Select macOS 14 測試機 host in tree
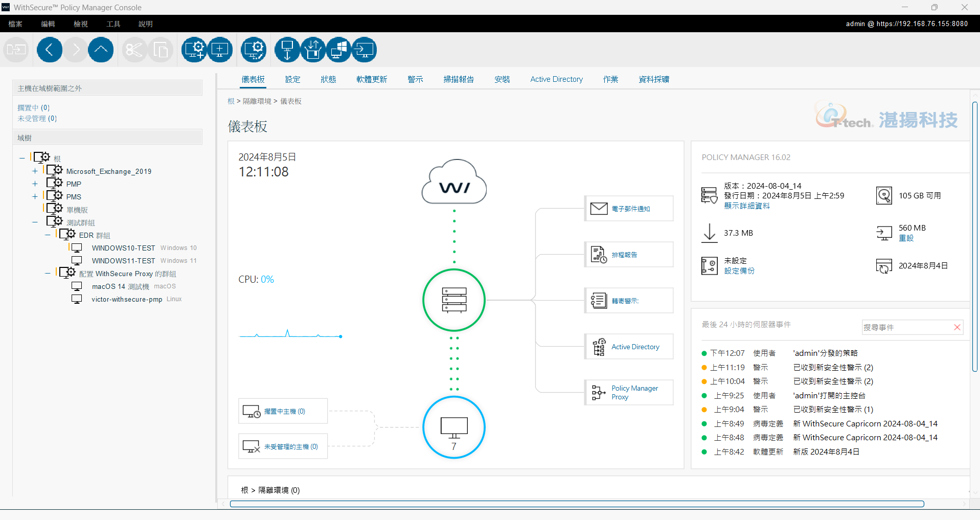This screenshot has width=980, height=520. [121, 286]
